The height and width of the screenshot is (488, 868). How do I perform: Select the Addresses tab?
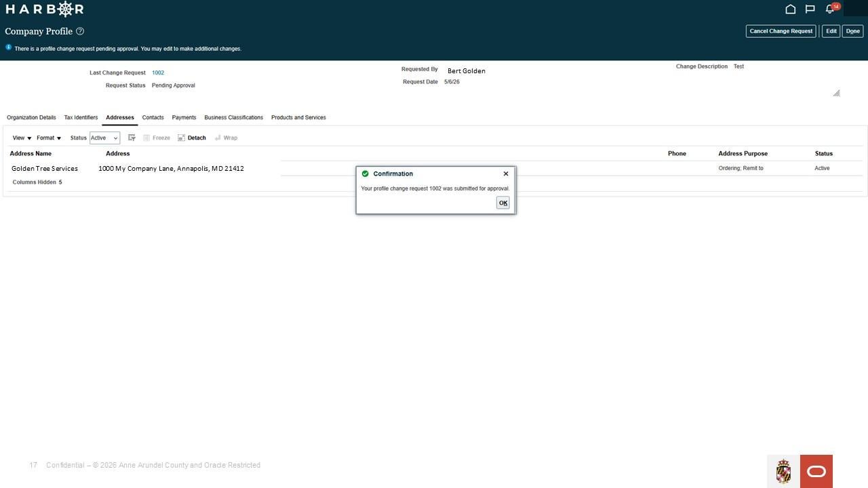coord(120,117)
